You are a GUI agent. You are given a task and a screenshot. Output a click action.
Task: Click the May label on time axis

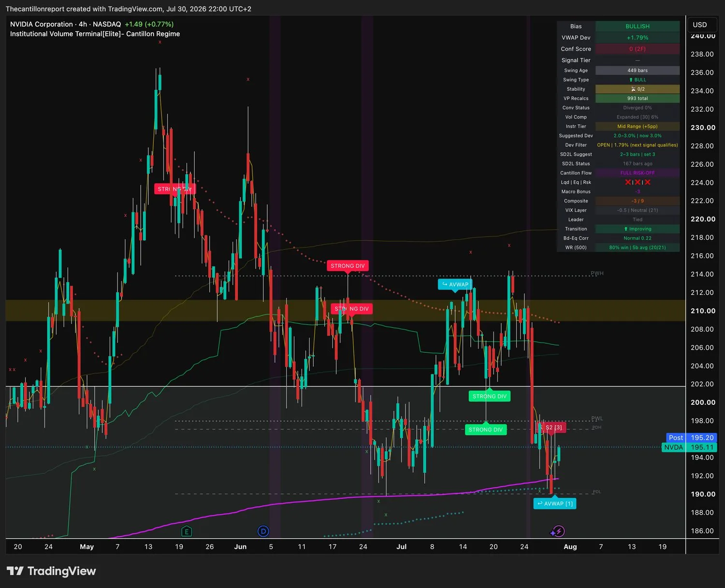(87, 547)
